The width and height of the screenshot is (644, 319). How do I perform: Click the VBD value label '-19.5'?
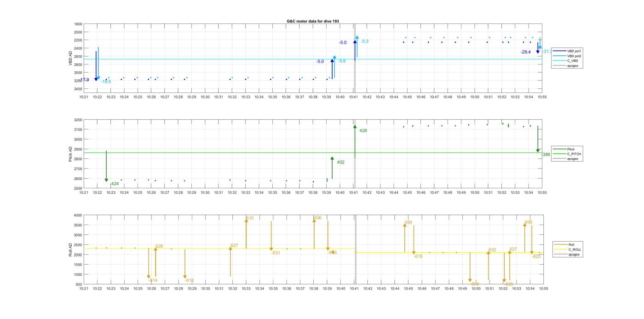point(106,81)
